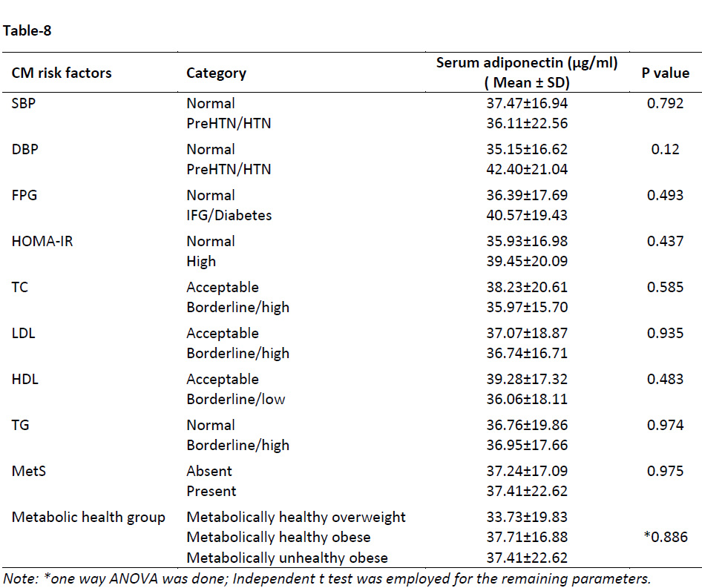Click the Metabolically unhealthy obese value 37.41±22.62
The width and height of the screenshot is (702, 588).
527,558
